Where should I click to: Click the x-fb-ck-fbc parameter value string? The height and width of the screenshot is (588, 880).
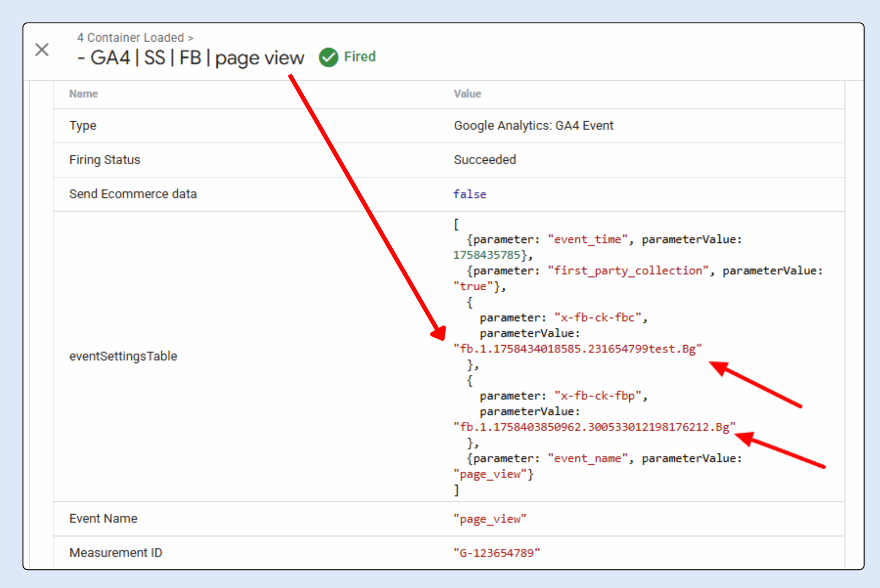[x=577, y=349]
